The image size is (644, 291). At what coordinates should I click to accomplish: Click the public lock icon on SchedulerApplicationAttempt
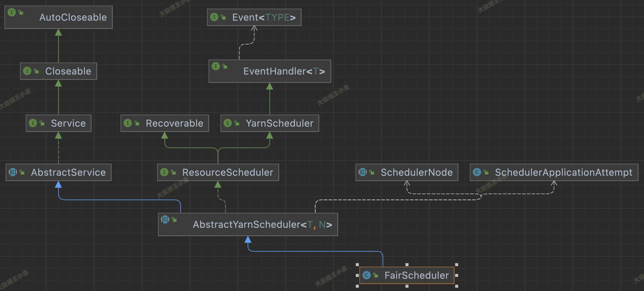486,172
